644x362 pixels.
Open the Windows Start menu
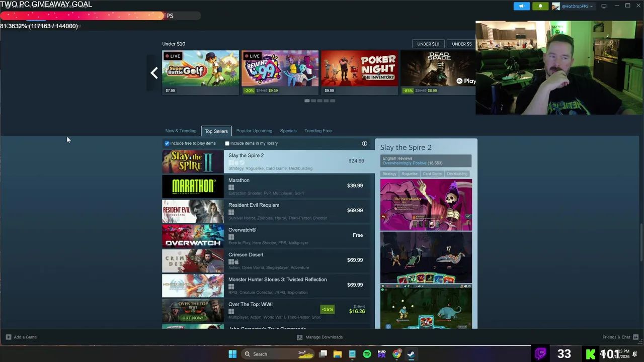(232, 354)
